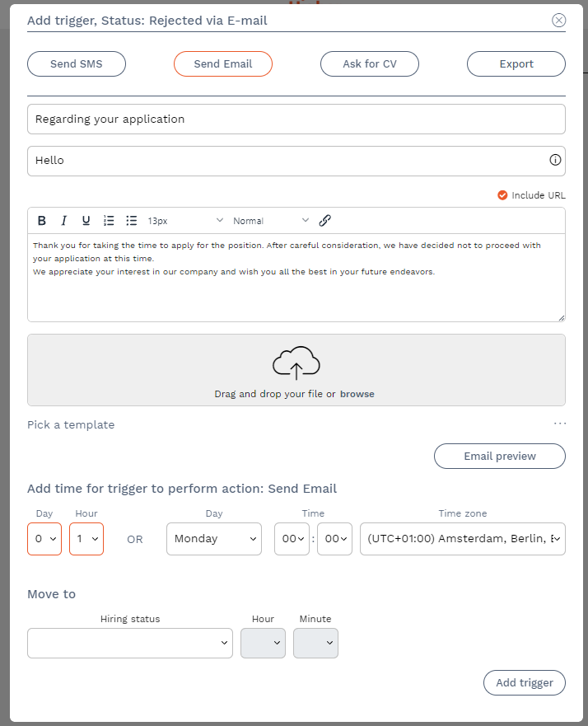Select the Ask for CV tab
Screen dimensions: 588x726
tap(370, 64)
